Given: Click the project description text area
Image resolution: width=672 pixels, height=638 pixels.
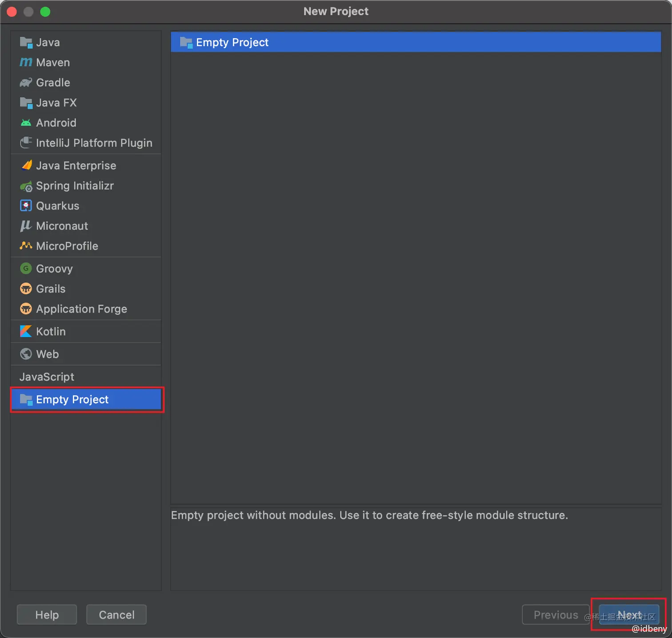Looking at the screenshot, I should (416, 550).
